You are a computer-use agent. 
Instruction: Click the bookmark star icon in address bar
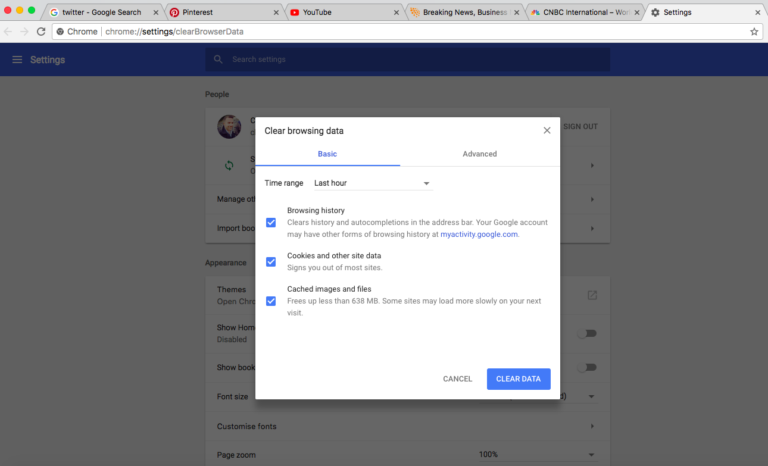point(754,31)
